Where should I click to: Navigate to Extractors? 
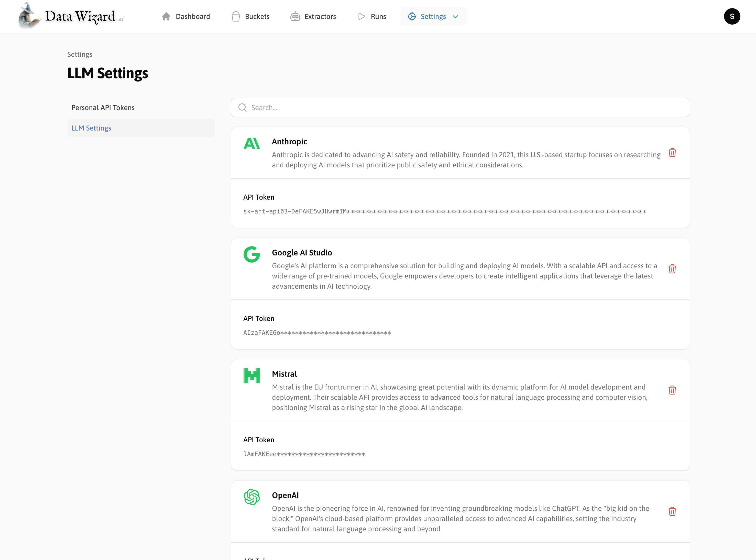(x=313, y=17)
